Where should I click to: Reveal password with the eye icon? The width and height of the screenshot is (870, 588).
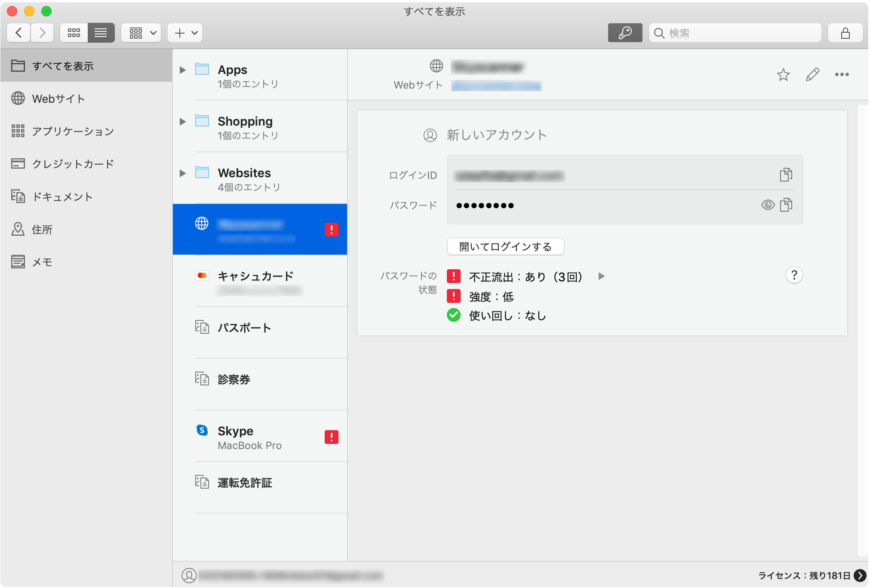(768, 205)
